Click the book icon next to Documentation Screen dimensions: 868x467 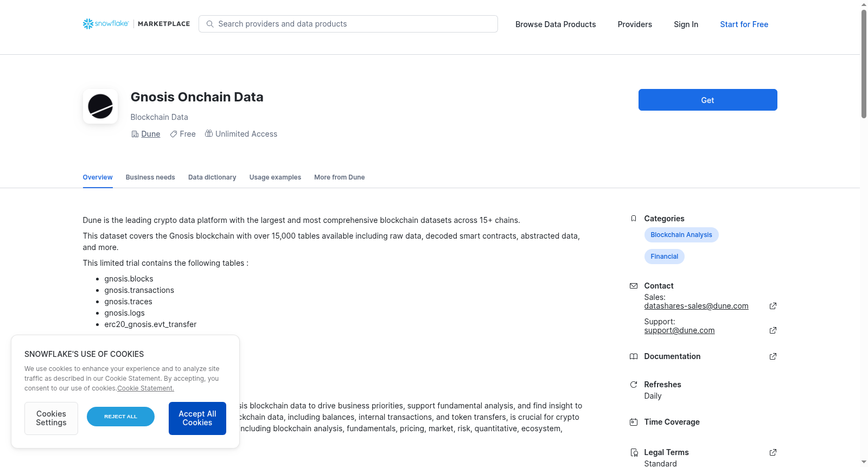coord(634,356)
